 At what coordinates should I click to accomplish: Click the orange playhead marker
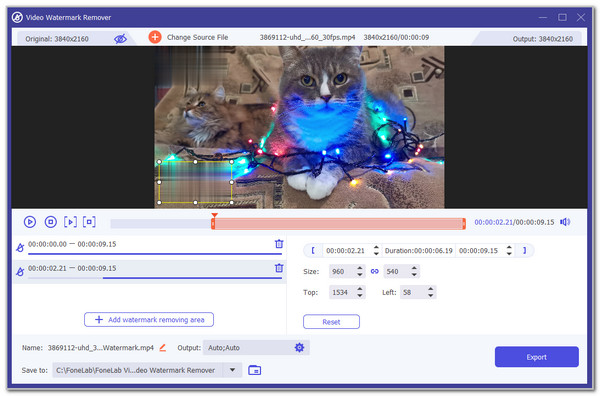click(x=214, y=215)
